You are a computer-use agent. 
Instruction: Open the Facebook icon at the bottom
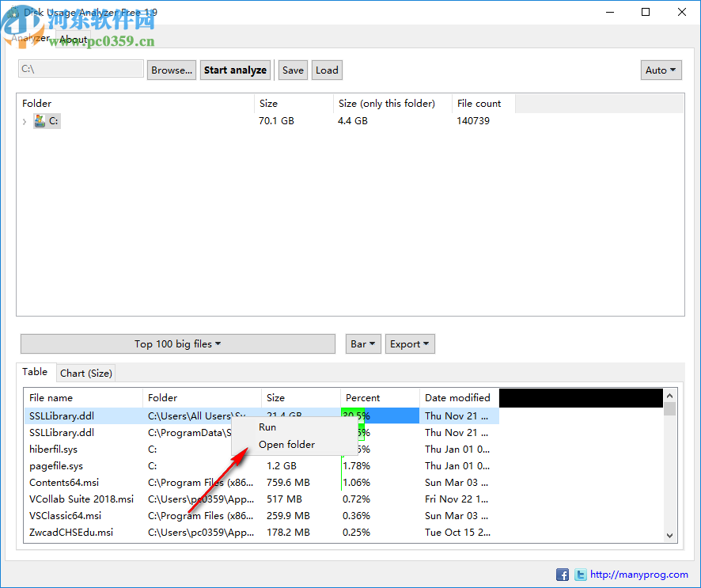(x=563, y=575)
